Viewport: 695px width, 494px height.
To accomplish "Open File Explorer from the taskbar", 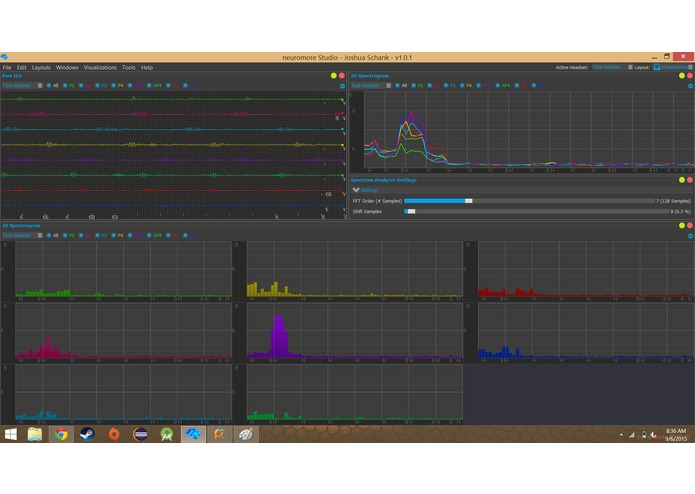I will pyautogui.click(x=35, y=434).
